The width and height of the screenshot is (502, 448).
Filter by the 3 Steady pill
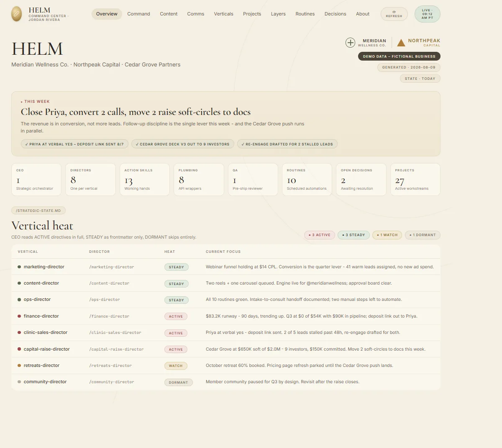(x=353, y=235)
